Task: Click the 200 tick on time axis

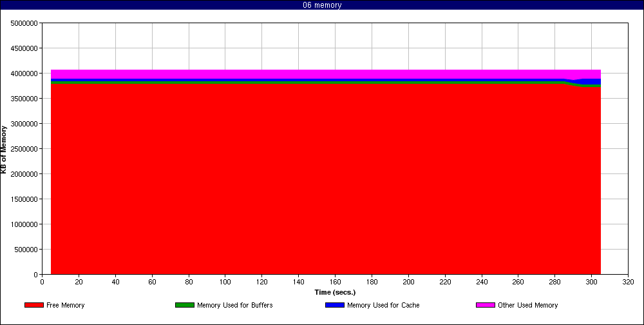Action: (408, 282)
